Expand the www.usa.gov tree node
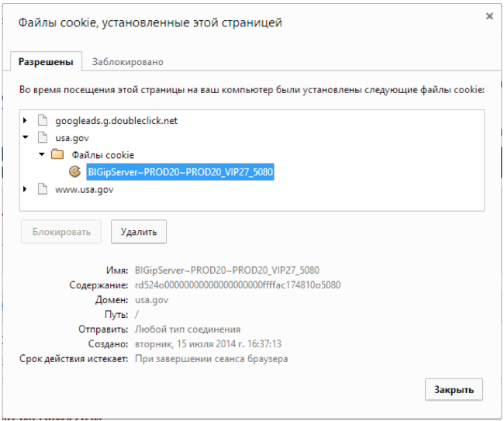This screenshot has height=421, width=504. click(26, 189)
